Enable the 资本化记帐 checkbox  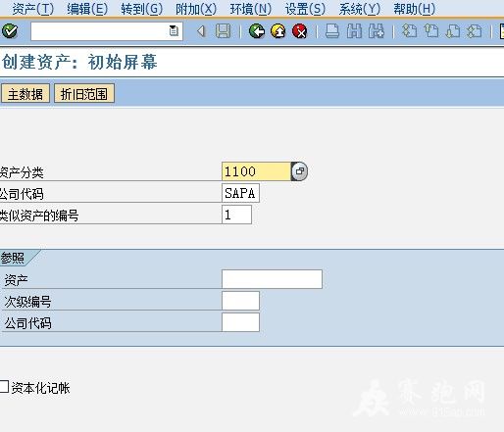point(4,386)
